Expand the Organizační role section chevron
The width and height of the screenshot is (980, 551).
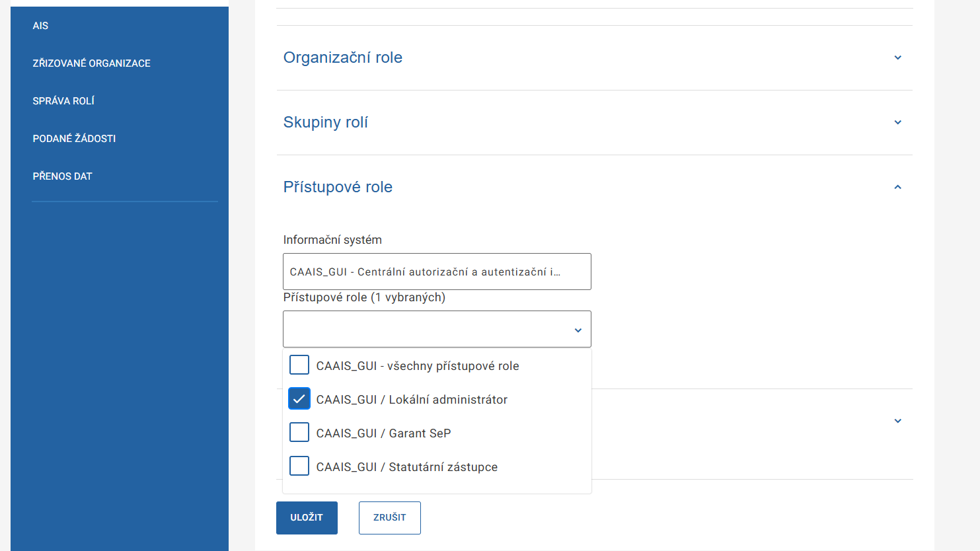pyautogui.click(x=897, y=57)
